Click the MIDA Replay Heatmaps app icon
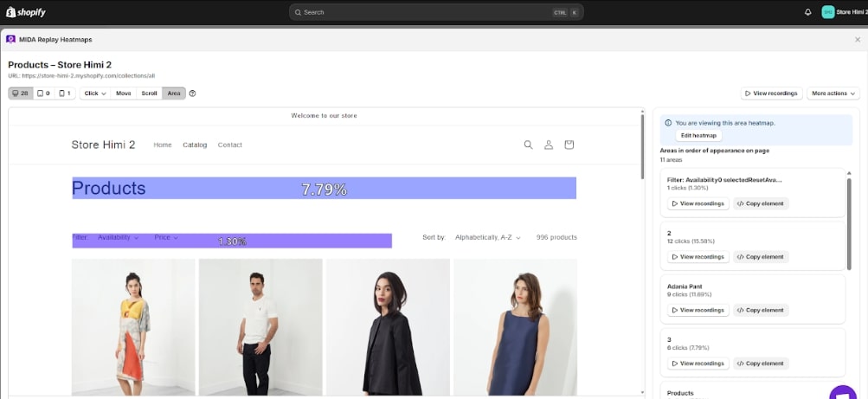This screenshot has width=868, height=399. pyautogui.click(x=10, y=39)
